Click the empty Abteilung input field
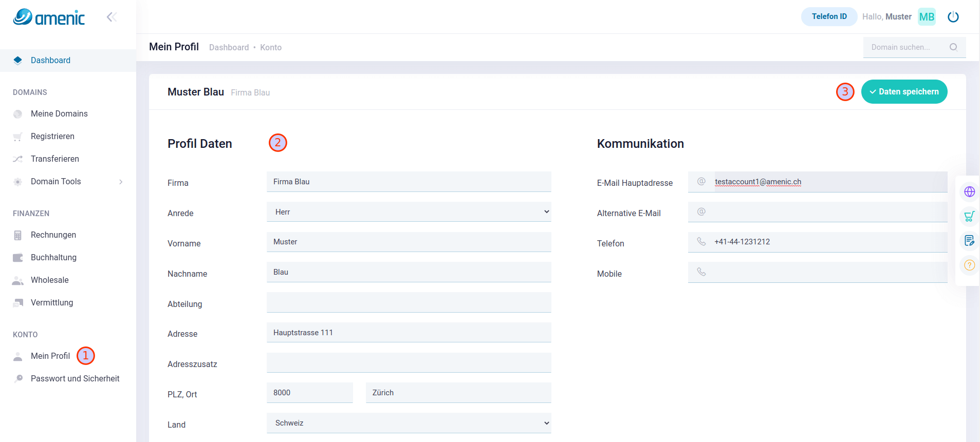Screen dimensions: 980x442 [409, 302]
